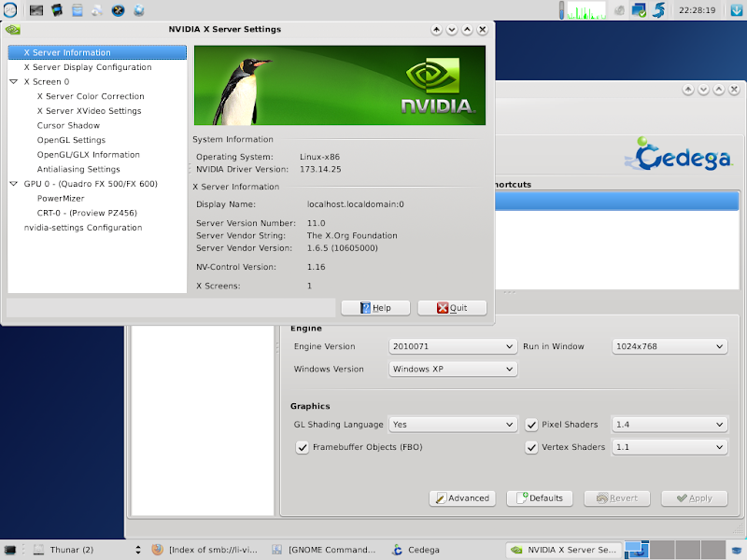747x560 pixels.
Task: Open the applications menu icon in top panel
Action: [9, 10]
